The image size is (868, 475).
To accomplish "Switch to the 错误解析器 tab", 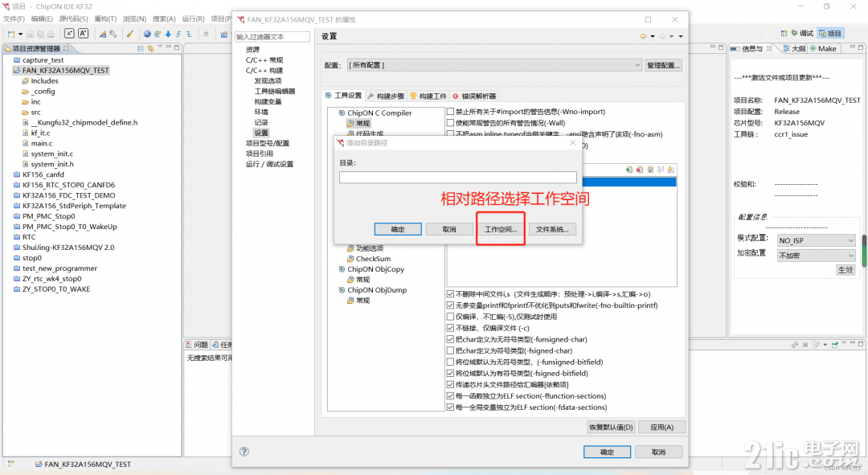I will click(474, 96).
